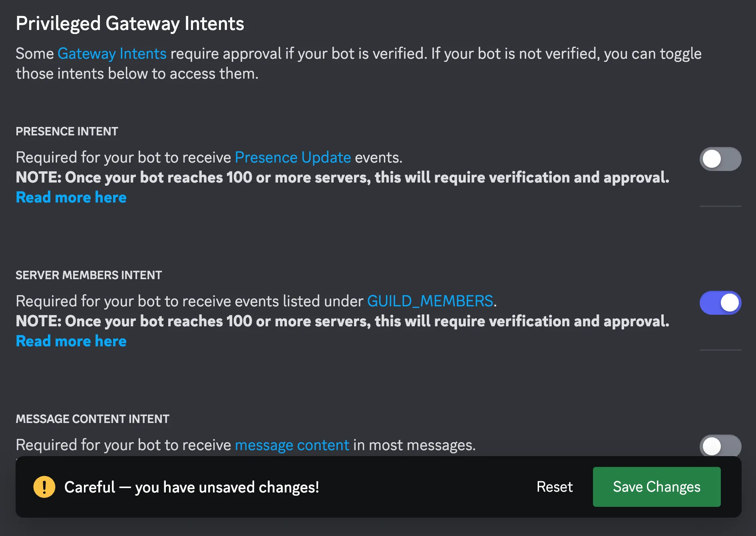Click the green Save Changes button
Image resolution: width=756 pixels, height=536 pixels.
[657, 487]
